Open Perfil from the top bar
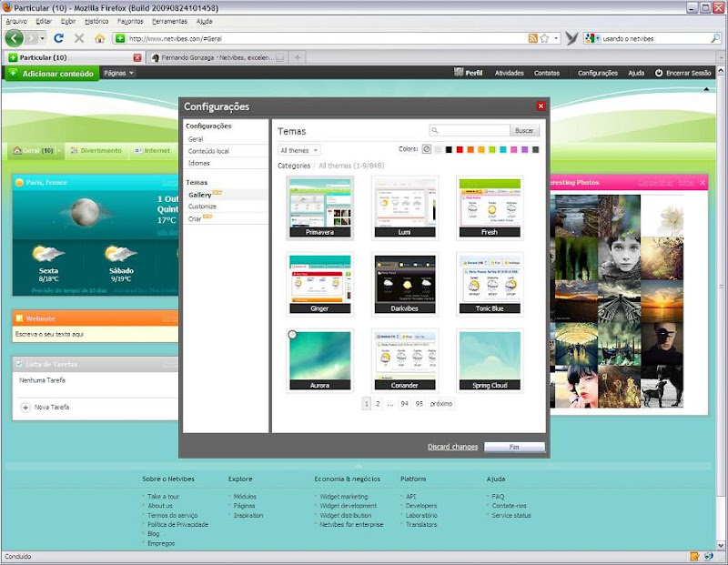The width and height of the screenshot is (728, 565). tap(469, 73)
